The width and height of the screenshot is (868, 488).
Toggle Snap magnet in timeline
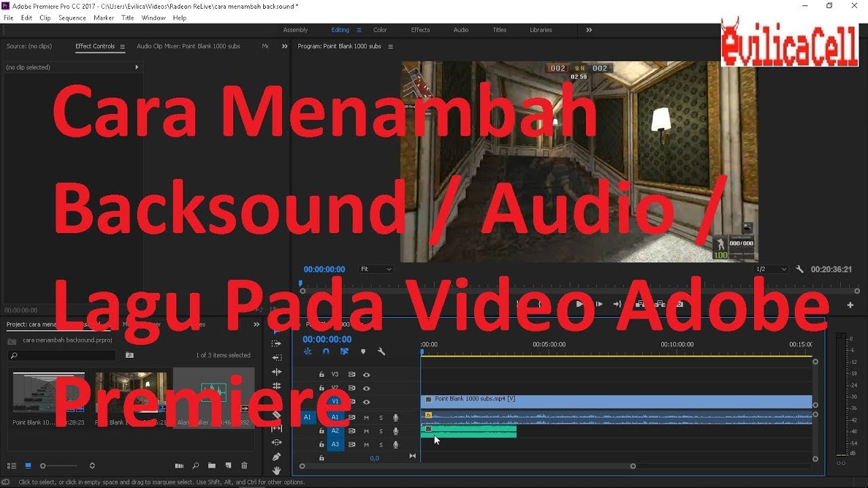pos(326,352)
